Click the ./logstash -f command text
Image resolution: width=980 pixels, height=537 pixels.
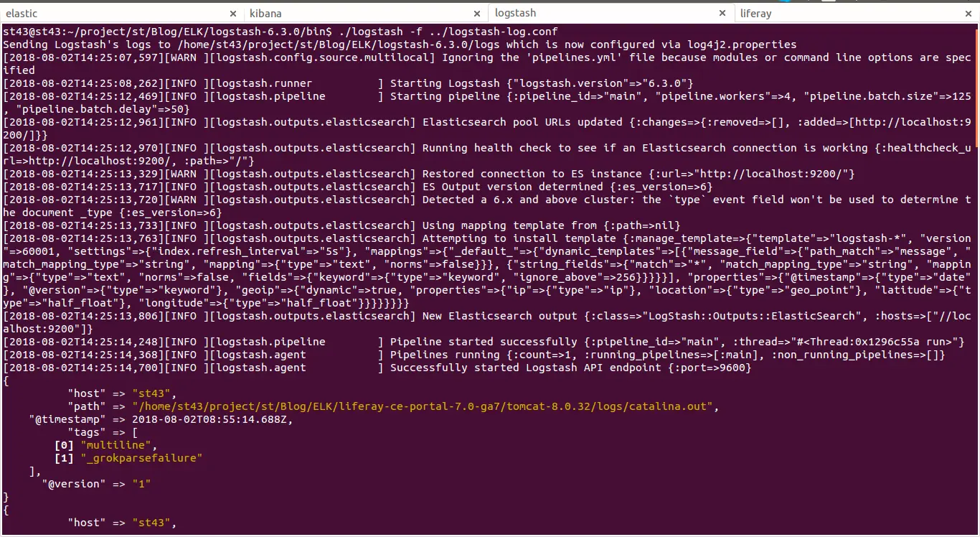coord(447,32)
